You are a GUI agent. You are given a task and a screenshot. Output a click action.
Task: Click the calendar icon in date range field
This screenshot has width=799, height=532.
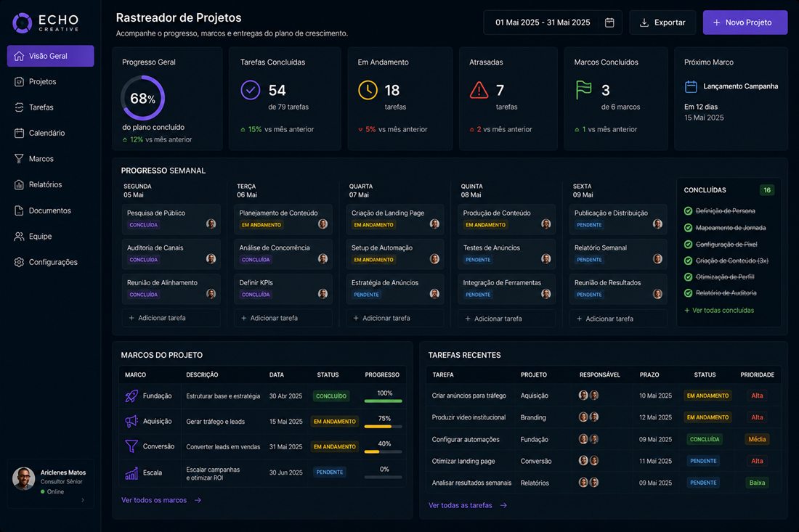609,22
